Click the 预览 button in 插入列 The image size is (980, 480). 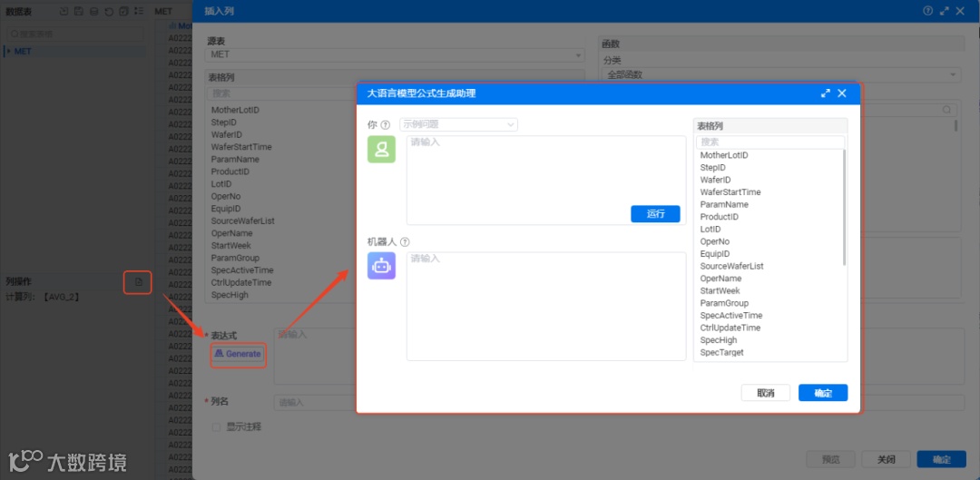830,459
